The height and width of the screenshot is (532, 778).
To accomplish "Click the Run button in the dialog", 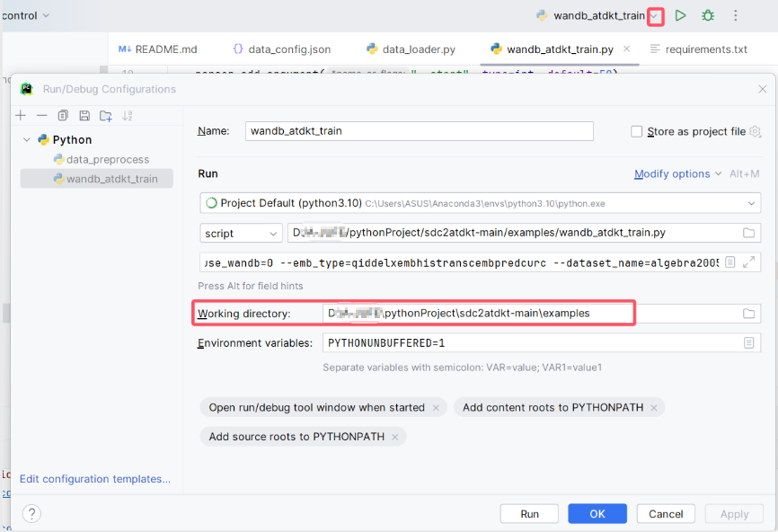I will click(529, 514).
